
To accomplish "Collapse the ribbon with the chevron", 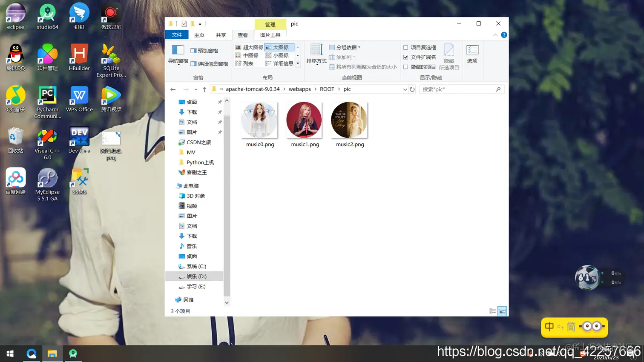I will point(495,35).
